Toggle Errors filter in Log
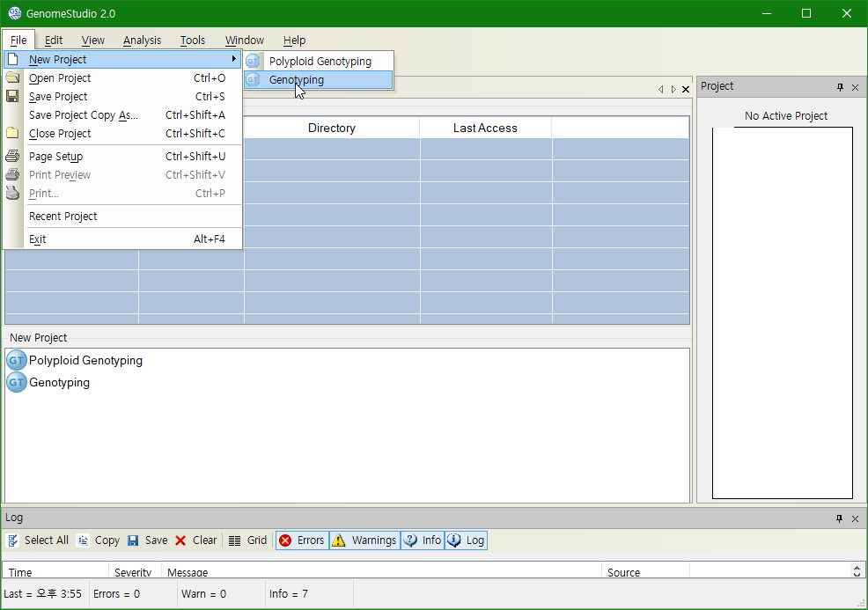Viewport: 868px width, 610px height. click(302, 540)
